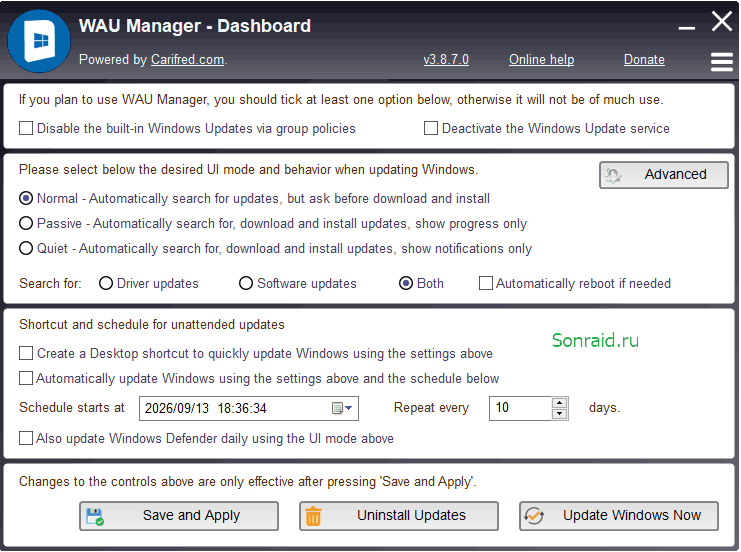741x552 pixels.
Task: Click the Update Windows Now button
Action: pyautogui.click(x=619, y=516)
